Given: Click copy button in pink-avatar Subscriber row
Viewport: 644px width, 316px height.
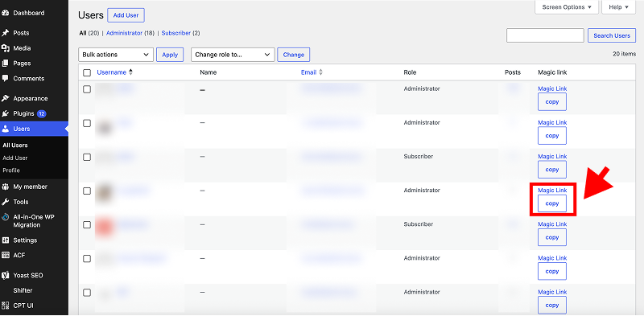Looking at the screenshot, I should point(552,237).
